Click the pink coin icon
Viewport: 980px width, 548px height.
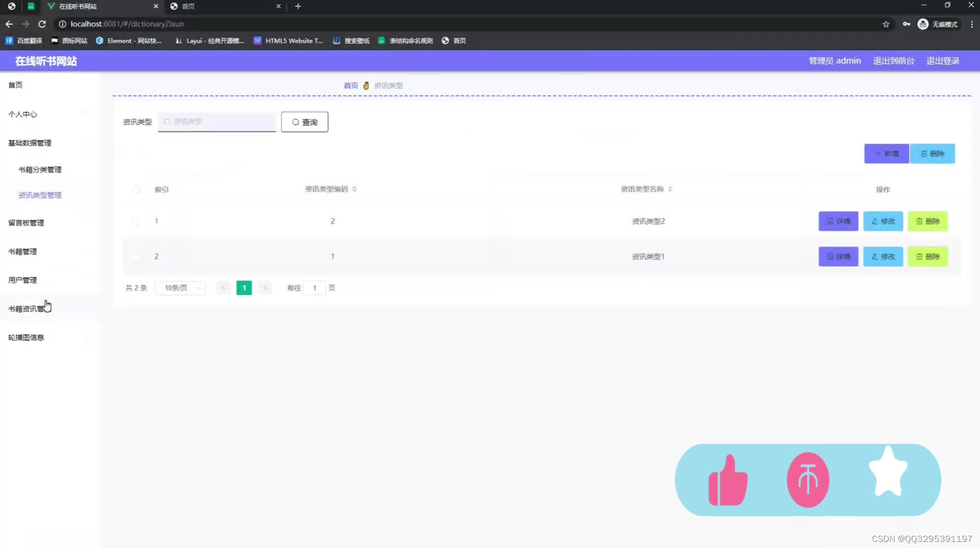pos(808,480)
